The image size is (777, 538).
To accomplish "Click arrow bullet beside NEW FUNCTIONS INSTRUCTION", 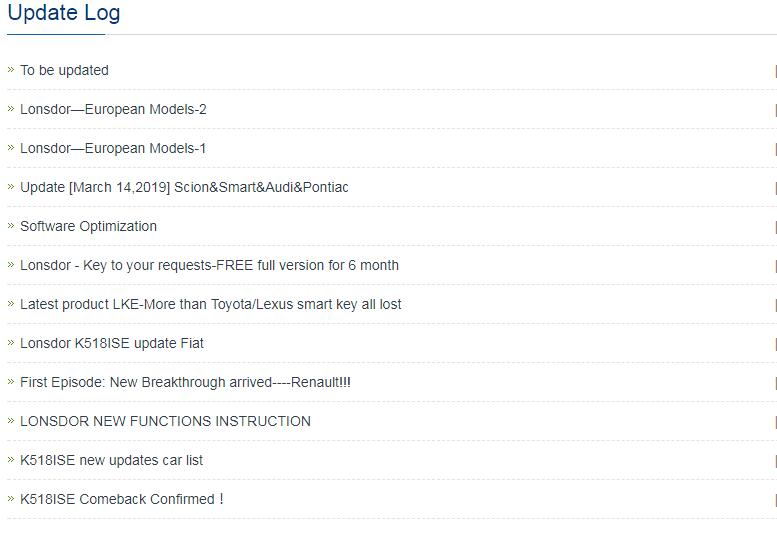I will 11,421.
